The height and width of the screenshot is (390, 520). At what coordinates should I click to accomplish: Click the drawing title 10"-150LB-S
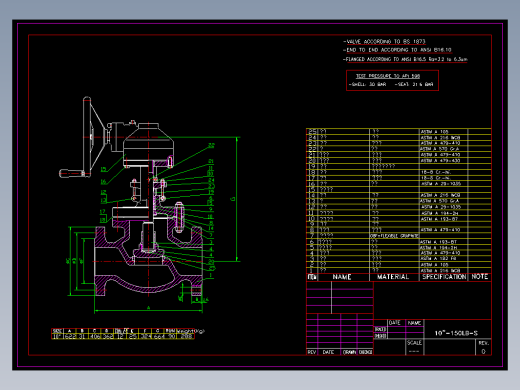[x=456, y=333]
